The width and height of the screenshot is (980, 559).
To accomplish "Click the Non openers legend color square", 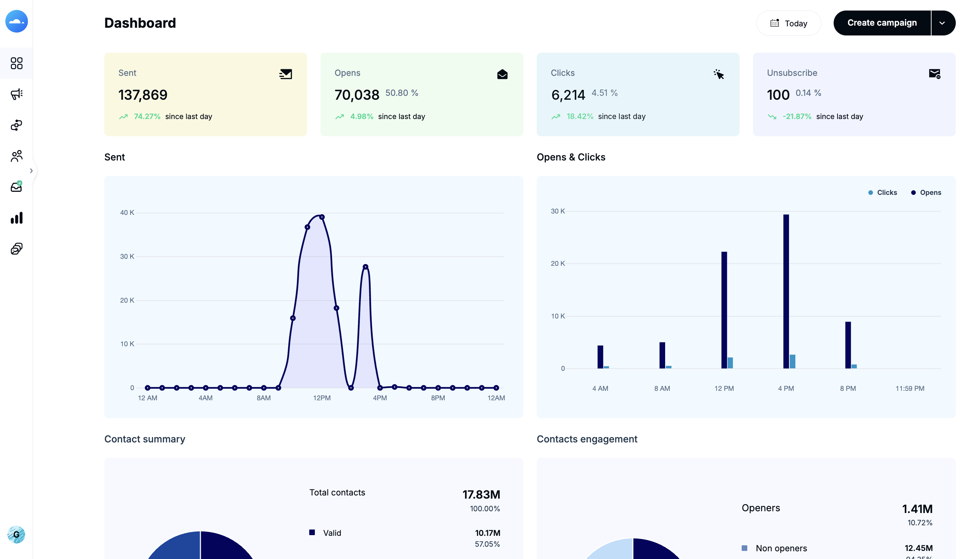I will tap(744, 548).
